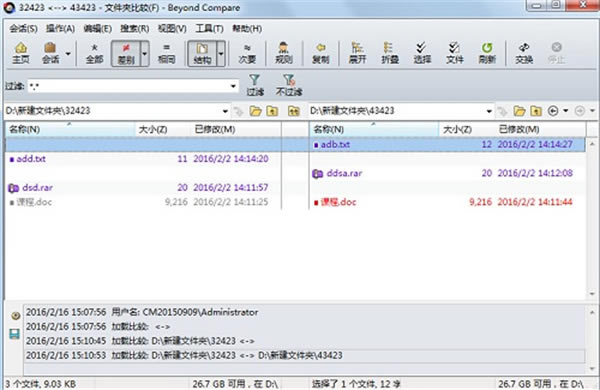
Task: Toggle the Show All (全部) button
Action: 95,53
